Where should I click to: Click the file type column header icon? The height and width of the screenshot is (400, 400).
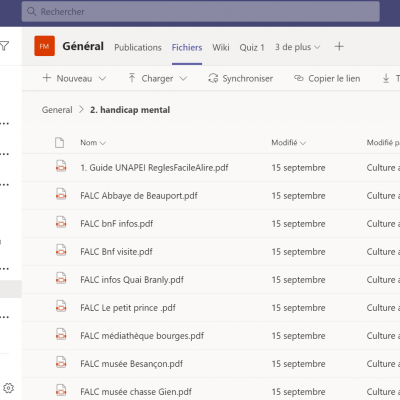point(59,143)
